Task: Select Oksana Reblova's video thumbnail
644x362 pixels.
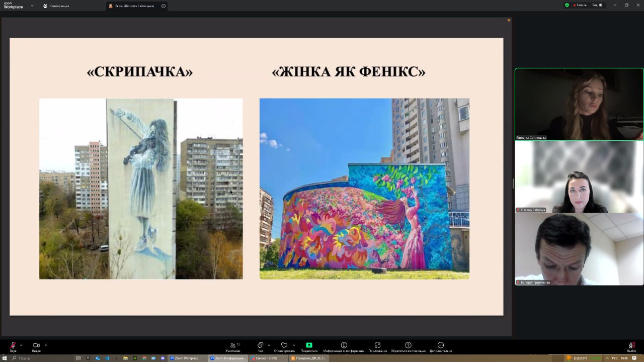Action: click(x=579, y=177)
